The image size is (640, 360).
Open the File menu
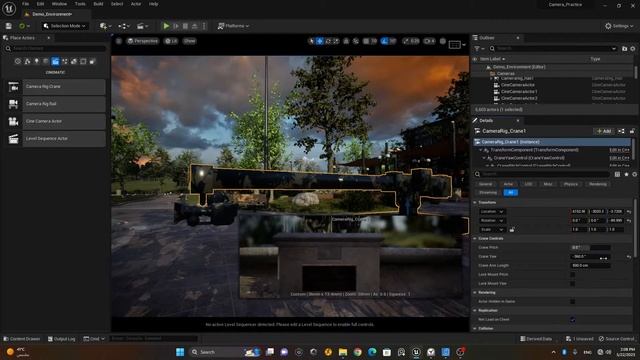[x=25, y=4]
